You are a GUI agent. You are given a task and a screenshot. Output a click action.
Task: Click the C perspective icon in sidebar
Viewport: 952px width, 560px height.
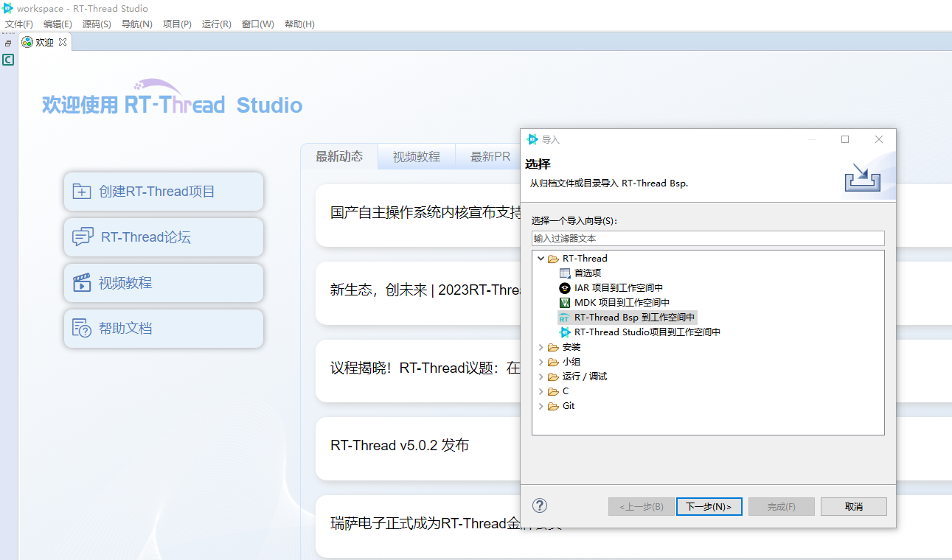tap(8, 60)
